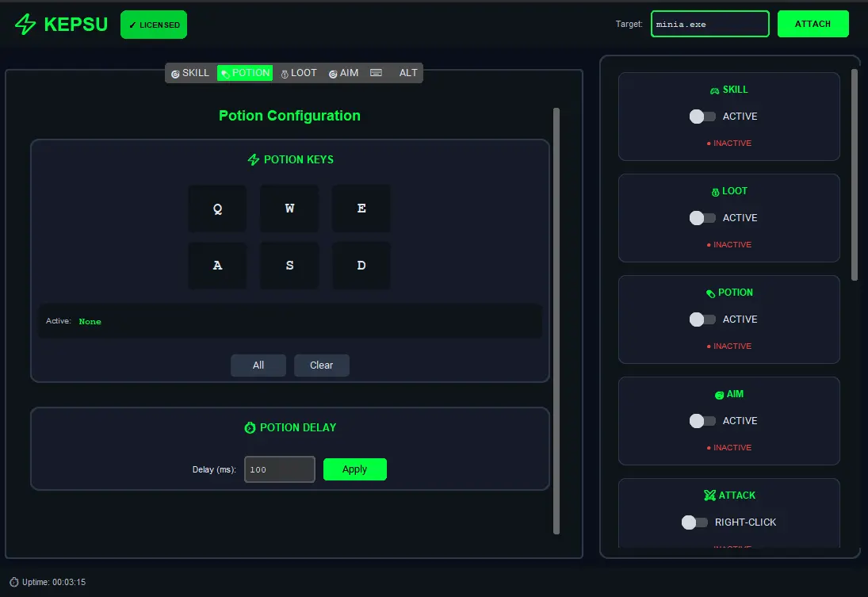The width and height of the screenshot is (868, 597).
Task: Select the D potion key
Action: point(361,266)
